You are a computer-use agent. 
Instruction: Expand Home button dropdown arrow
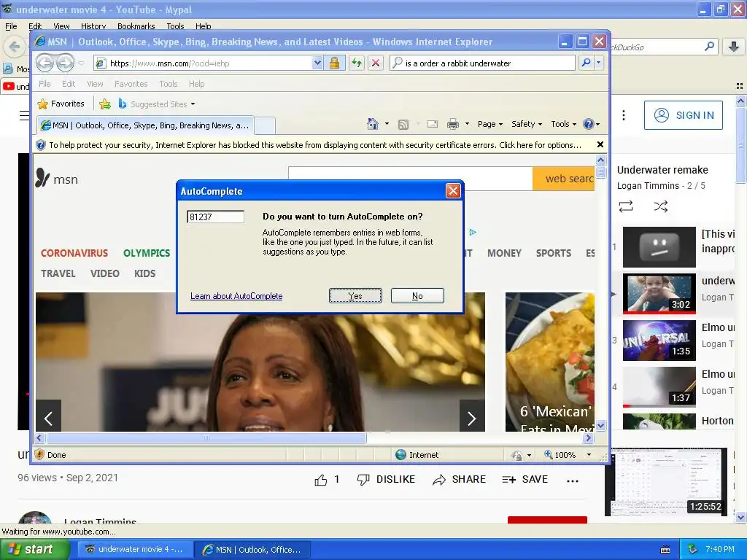387,124
